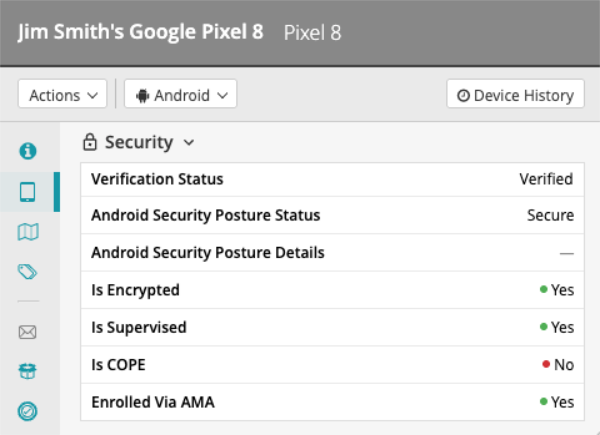This screenshot has height=435, width=600.
Task: Click the Is Encrypted green status dot
Action: [x=544, y=290]
